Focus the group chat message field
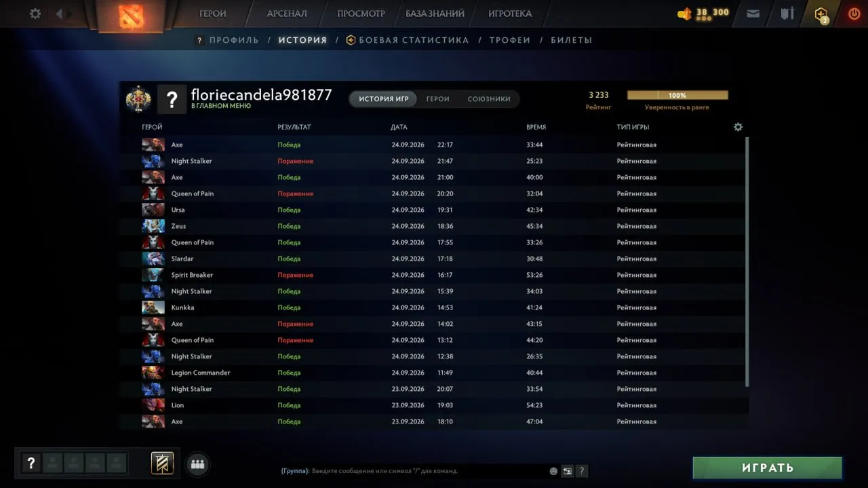The width and height of the screenshot is (868, 488). click(414, 471)
